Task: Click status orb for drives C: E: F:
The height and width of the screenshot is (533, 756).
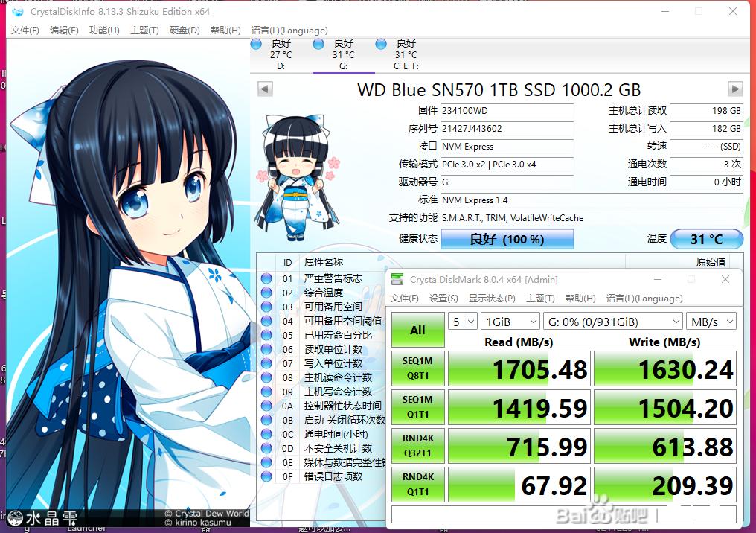Action: click(381, 45)
